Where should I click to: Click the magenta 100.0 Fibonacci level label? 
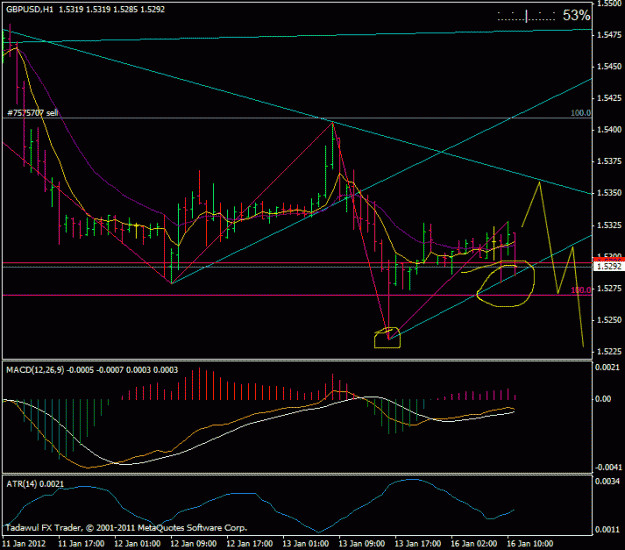[580, 290]
